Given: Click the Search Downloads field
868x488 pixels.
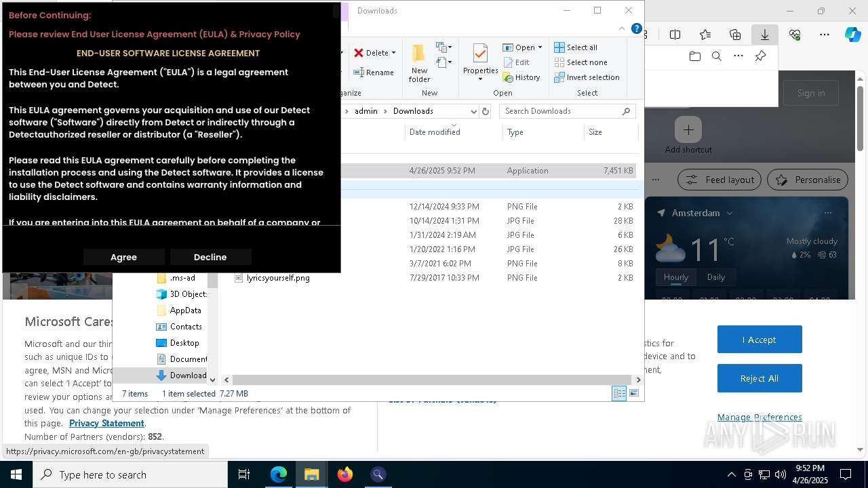Looking at the screenshot, I should [568, 111].
